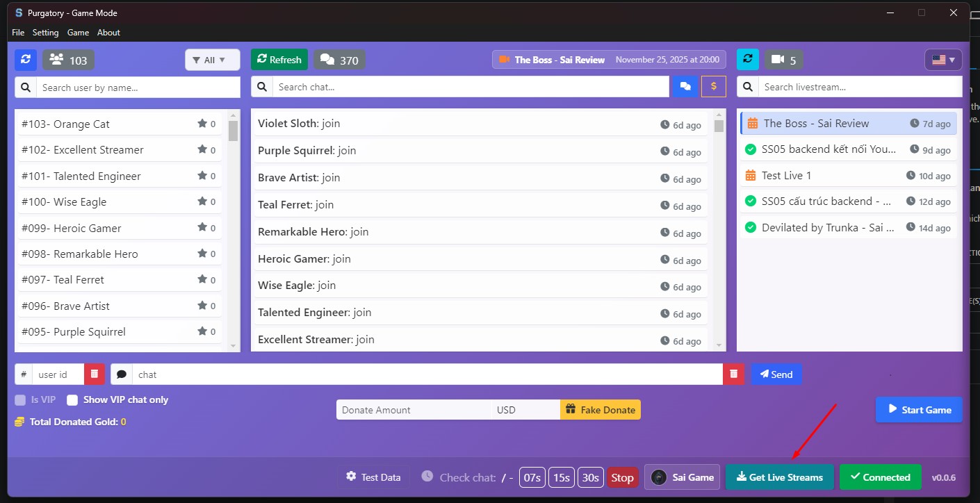
Task: Click the blue user list refresh icon
Action: click(26, 60)
